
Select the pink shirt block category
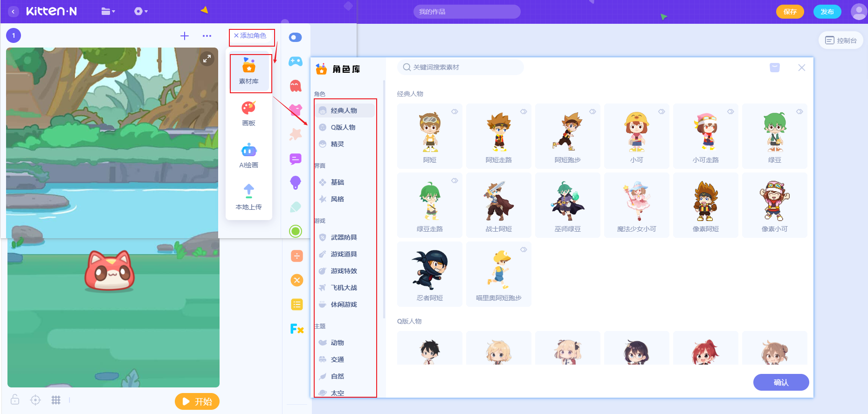[x=296, y=110]
